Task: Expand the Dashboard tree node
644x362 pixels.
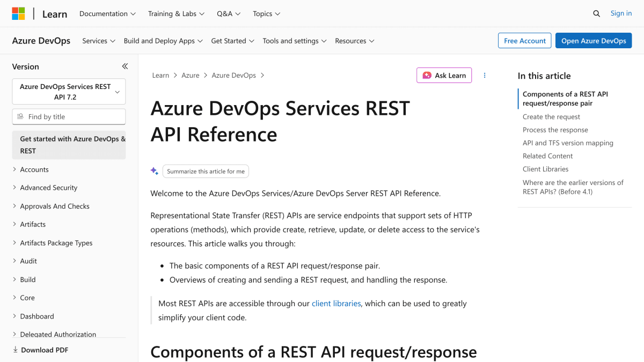Action: click(14, 316)
